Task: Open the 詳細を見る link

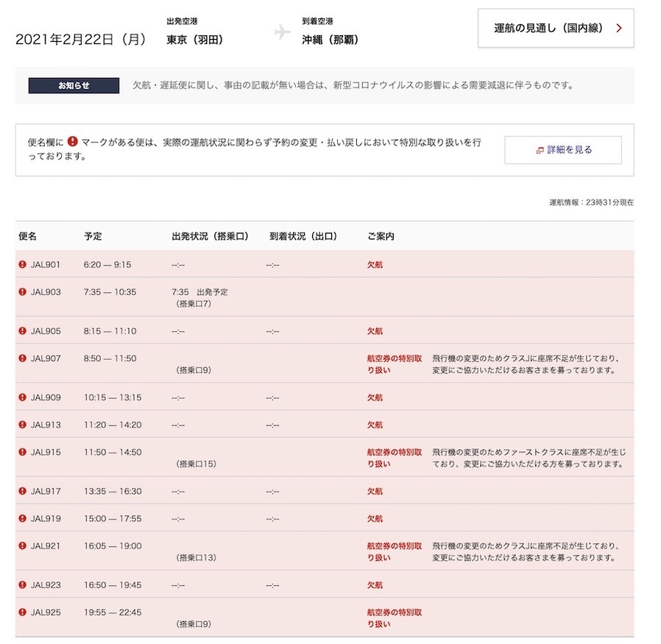Action: pos(563,149)
